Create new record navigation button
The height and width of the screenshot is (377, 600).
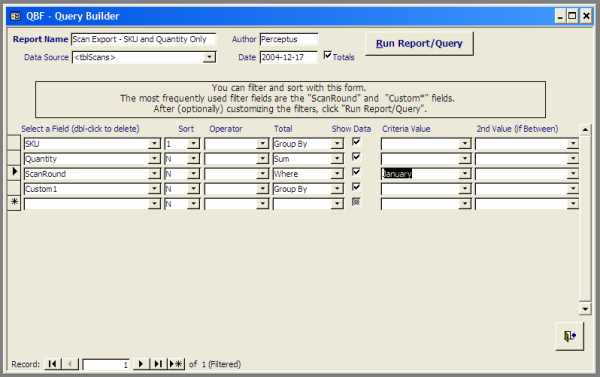[176, 364]
